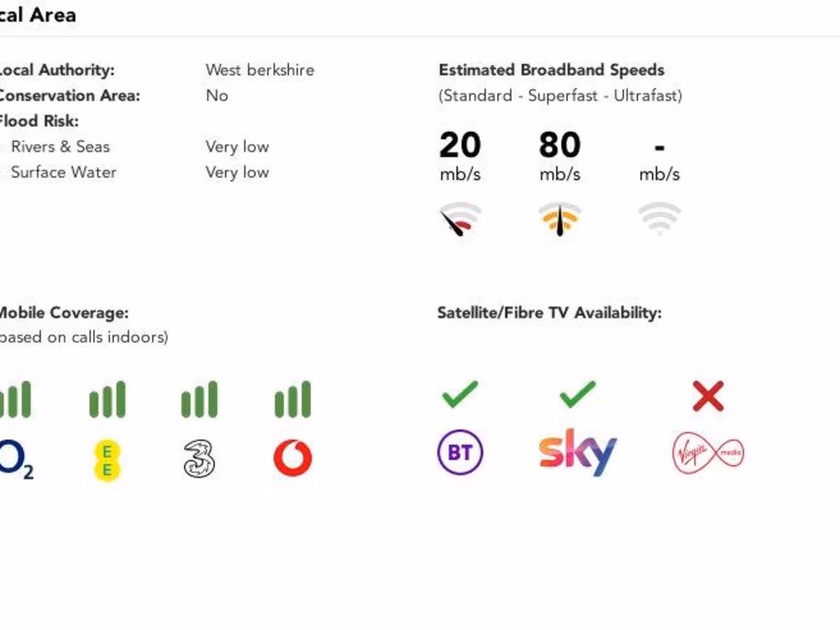Click the EE network logo

tap(107, 459)
